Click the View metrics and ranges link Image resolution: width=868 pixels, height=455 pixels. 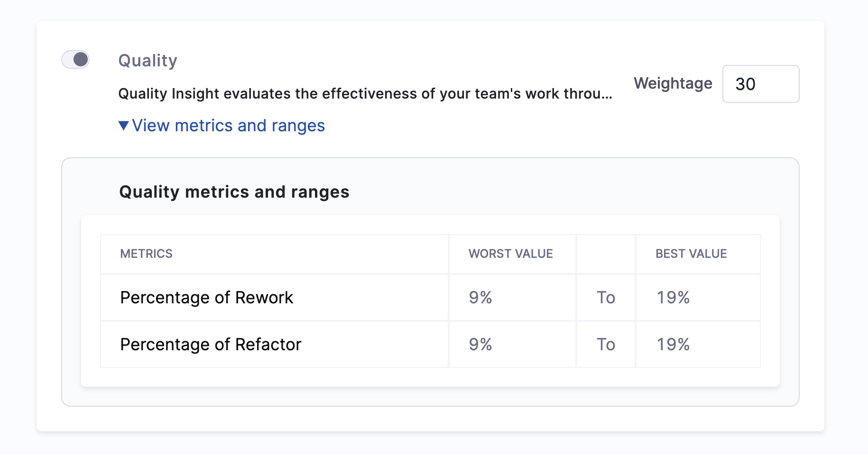click(x=228, y=126)
